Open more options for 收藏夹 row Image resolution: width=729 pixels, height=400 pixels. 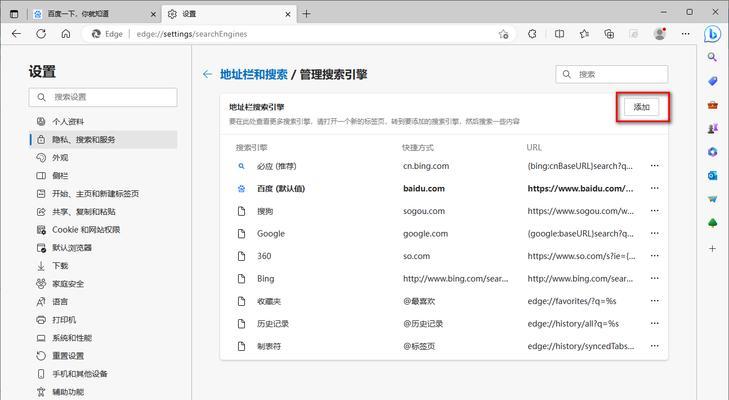click(655, 301)
